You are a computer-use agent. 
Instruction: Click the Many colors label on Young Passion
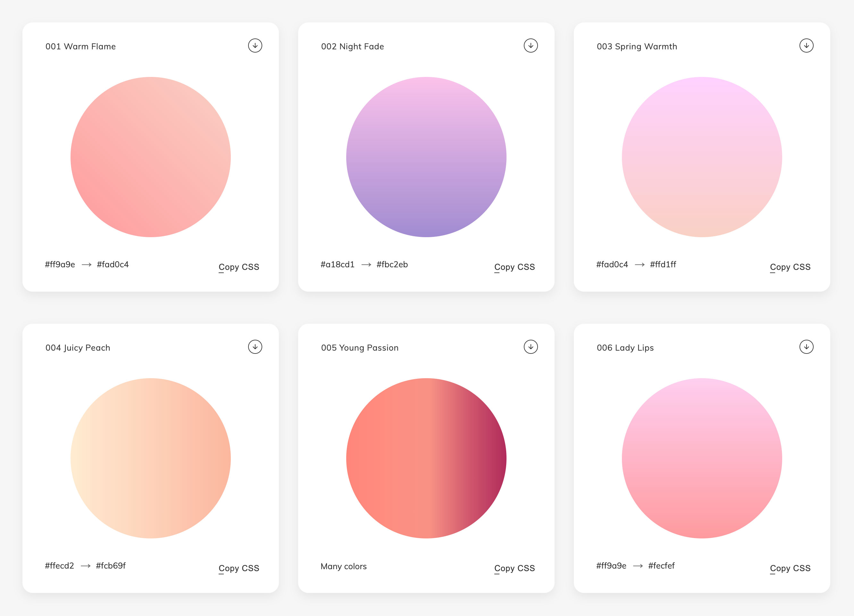tap(343, 566)
